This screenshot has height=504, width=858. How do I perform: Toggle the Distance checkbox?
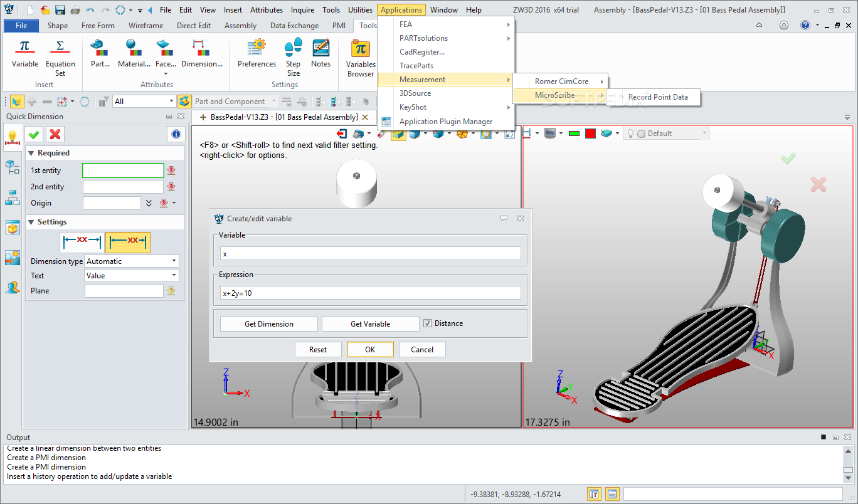tap(428, 323)
